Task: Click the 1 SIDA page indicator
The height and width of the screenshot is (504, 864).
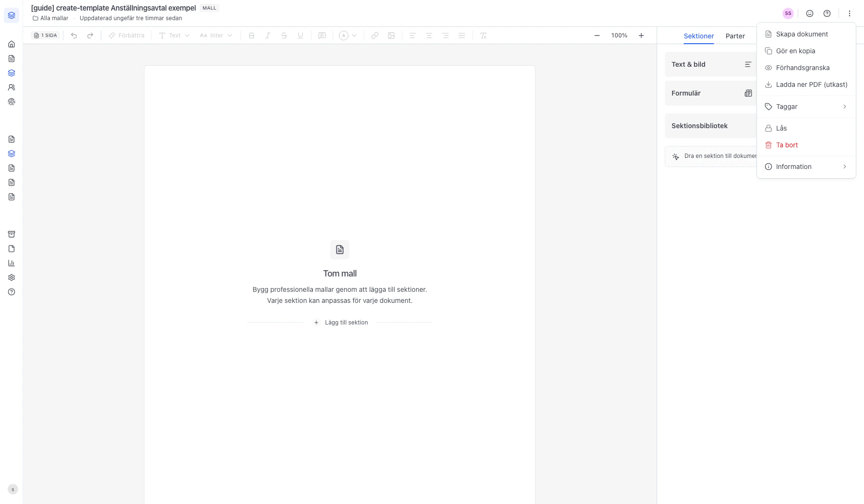Action: [x=46, y=36]
